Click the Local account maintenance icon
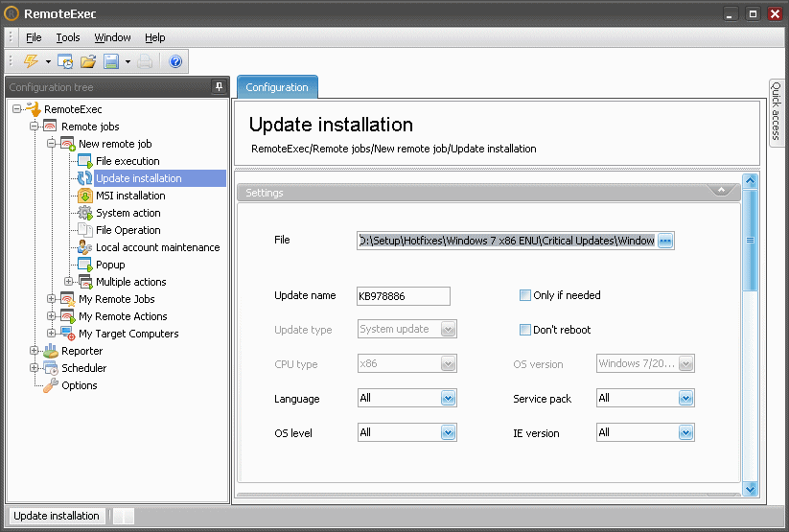This screenshot has width=789, height=532. point(84,247)
